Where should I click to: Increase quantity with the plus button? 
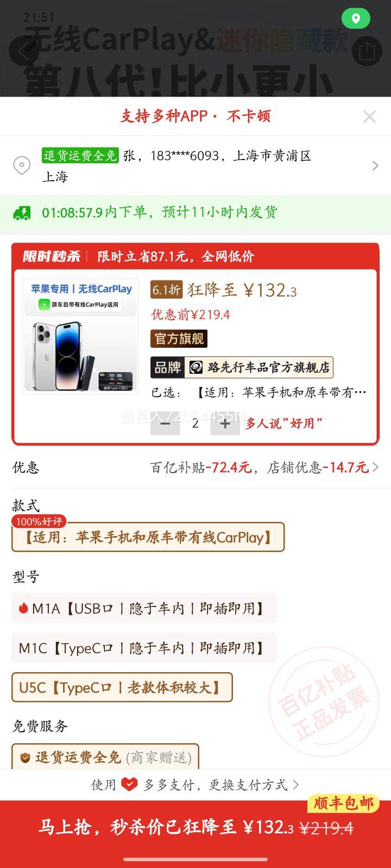[x=225, y=424]
